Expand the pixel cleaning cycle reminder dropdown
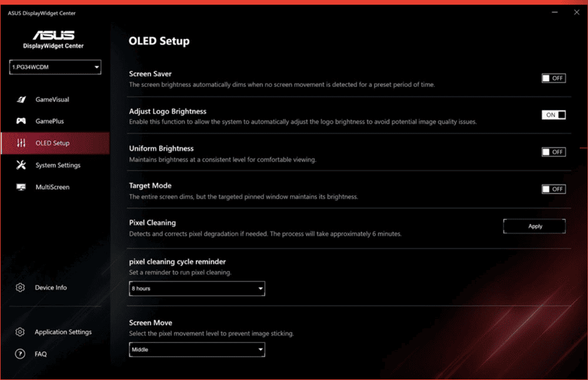The width and height of the screenshot is (588, 380). click(197, 288)
